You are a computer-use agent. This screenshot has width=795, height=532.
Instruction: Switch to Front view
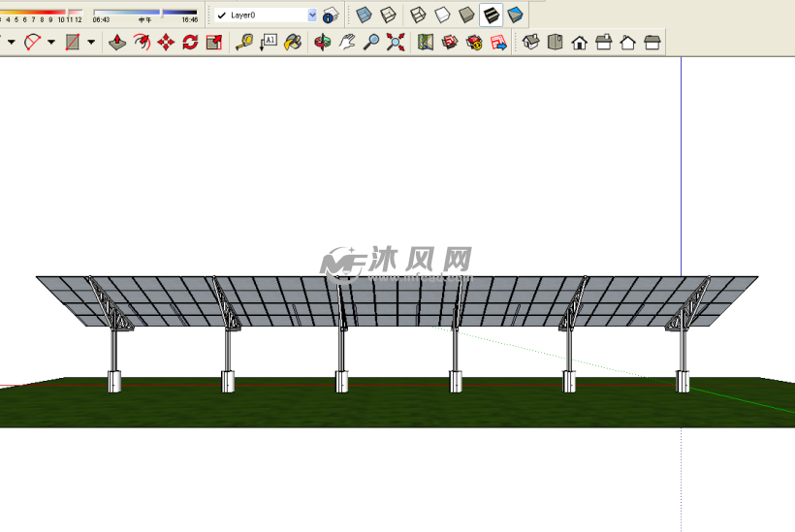click(x=580, y=42)
